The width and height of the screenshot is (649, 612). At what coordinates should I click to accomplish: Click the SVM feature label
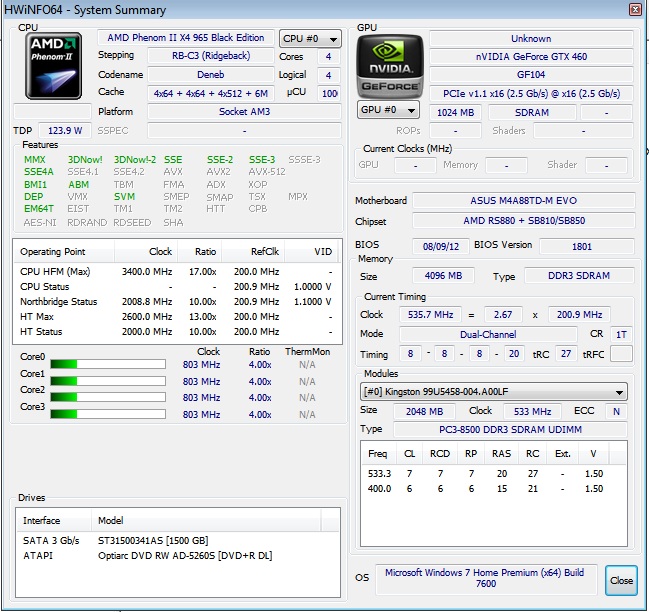coord(124,197)
